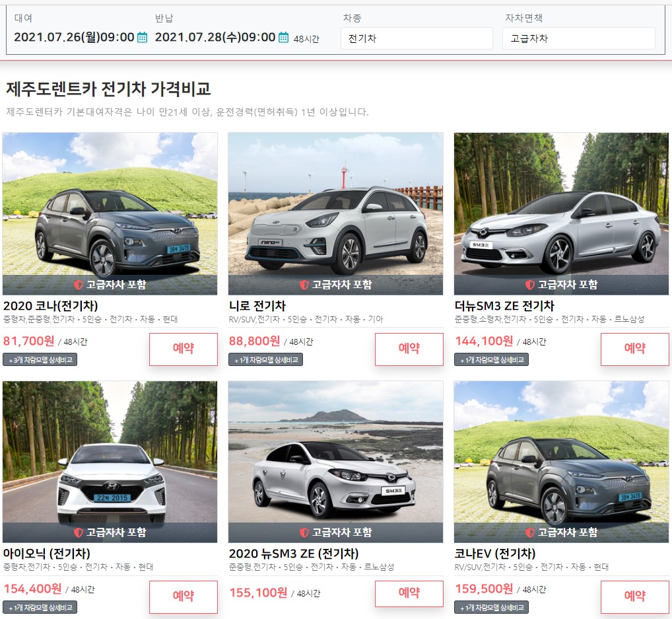Reserve the 더뉴SM3 ZE 전기차 with 예약
This screenshot has height=619, width=672.
coord(635,349)
